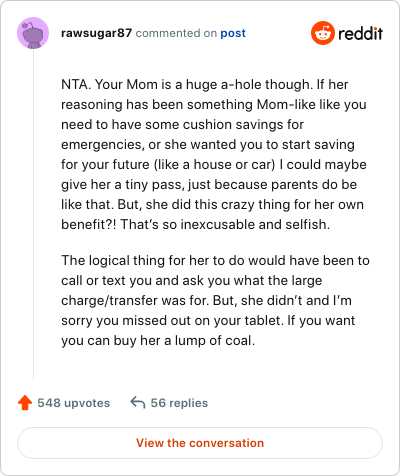Viewport: 400px width, 476px height.
Task: Click the orange upvote arrow icon
Action: (25, 403)
